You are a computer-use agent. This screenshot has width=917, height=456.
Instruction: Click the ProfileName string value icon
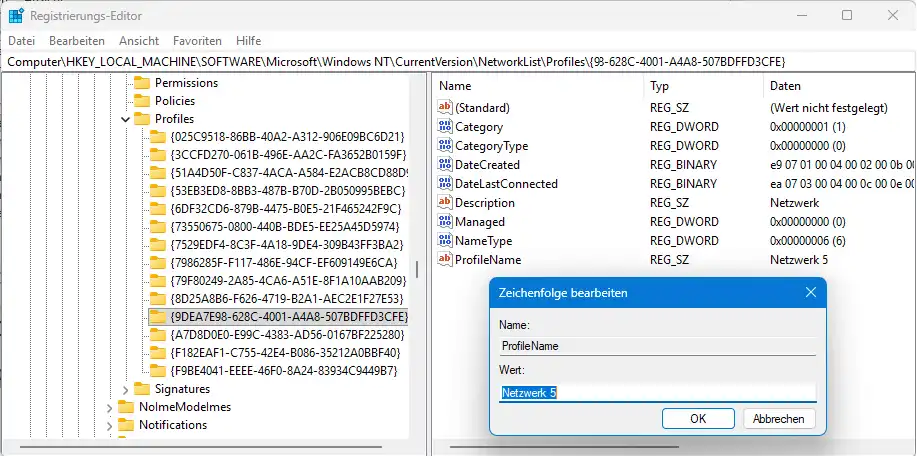[x=445, y=260]
